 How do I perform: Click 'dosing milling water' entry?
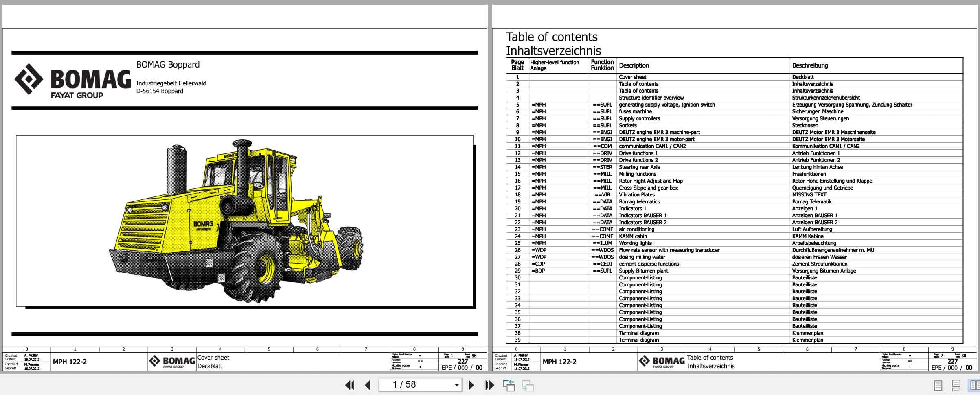coord(642,257)
